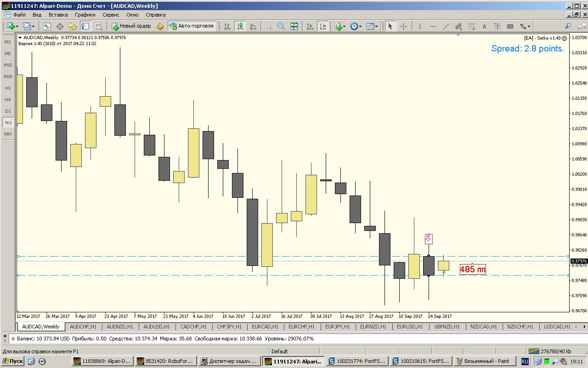Open the Справка menu
The height and width of the screenshot is (368, 588).
(155, 15)
